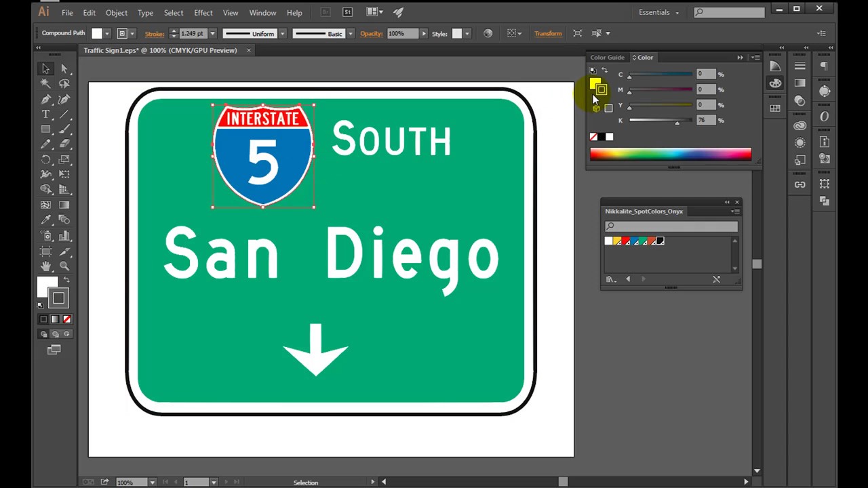The width and height of the screenshot is (868, 488).
Task: Open the File menu
Action: click(x=67, y=12)
